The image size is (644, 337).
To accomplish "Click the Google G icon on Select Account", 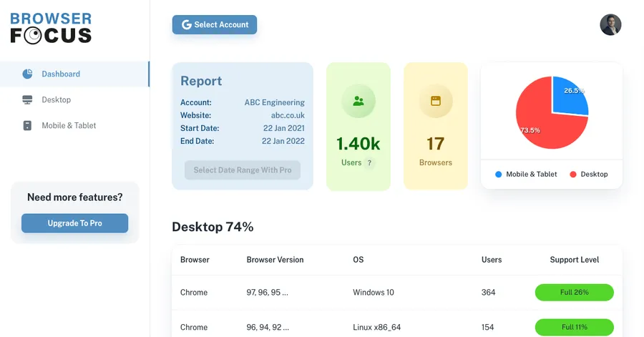I will pyautogui.click(x=187, y=24).
